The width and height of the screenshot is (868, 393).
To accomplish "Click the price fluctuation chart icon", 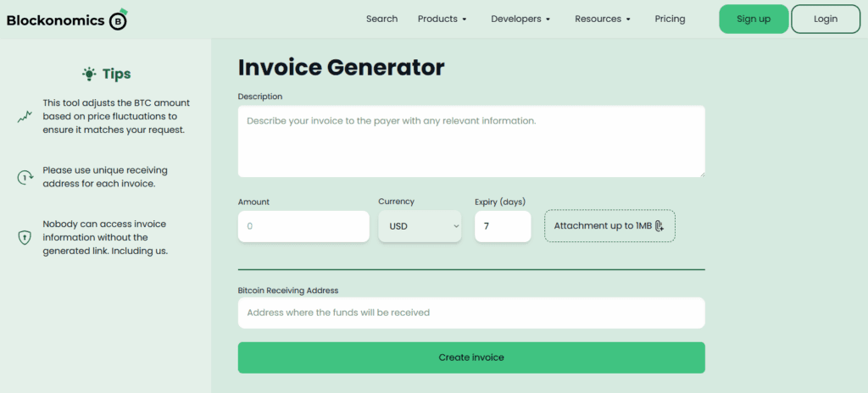I will pos(25,117).
